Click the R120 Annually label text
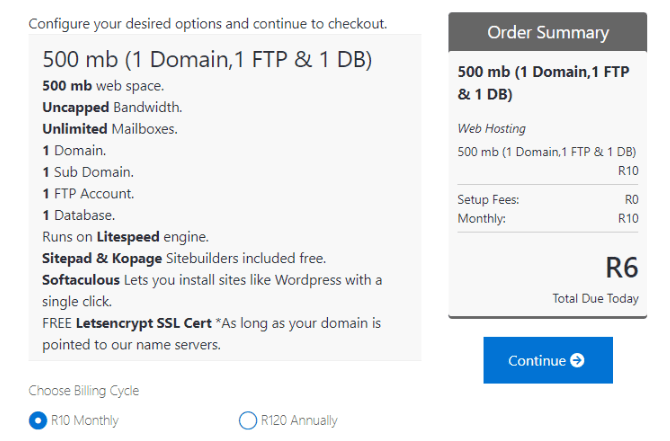 point(299,420)
